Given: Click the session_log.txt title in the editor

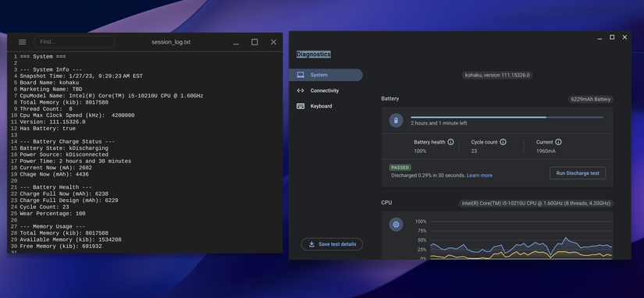Looking at the screenshot, I should pyautogui.click(x=171, y=42).
